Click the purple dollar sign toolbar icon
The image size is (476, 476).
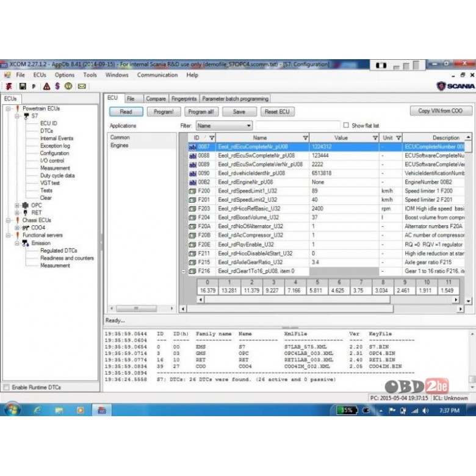[x=57, y=86]
